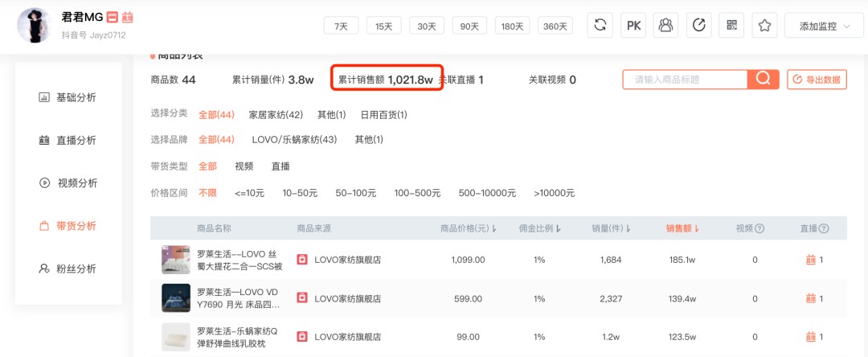The width and height of the screenshot is (868, 357).
Task: Click LOVO store icon in 1,099.00 row
Action: [301, 260]
